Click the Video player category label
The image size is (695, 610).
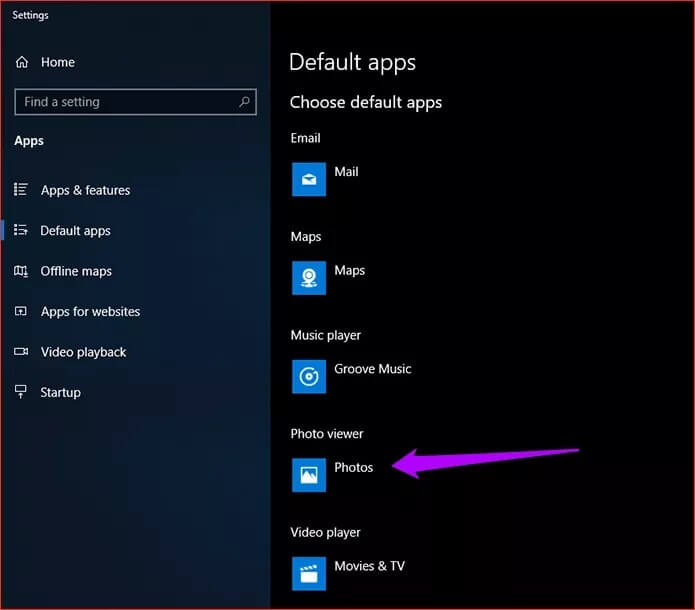[325, 532]
